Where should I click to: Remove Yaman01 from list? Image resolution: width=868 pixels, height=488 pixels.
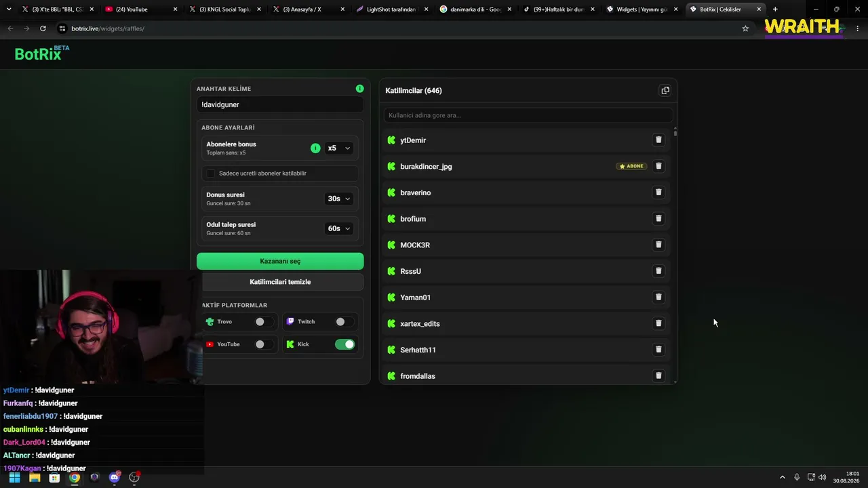click(x=658, y=297)
